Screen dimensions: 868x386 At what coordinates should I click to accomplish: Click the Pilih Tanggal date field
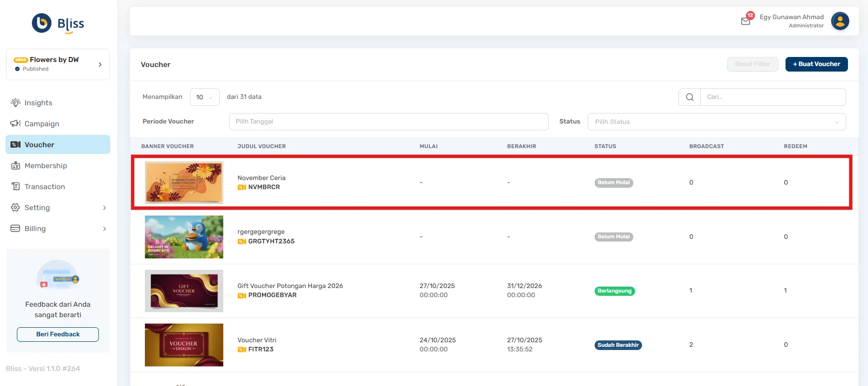[388, 122]
